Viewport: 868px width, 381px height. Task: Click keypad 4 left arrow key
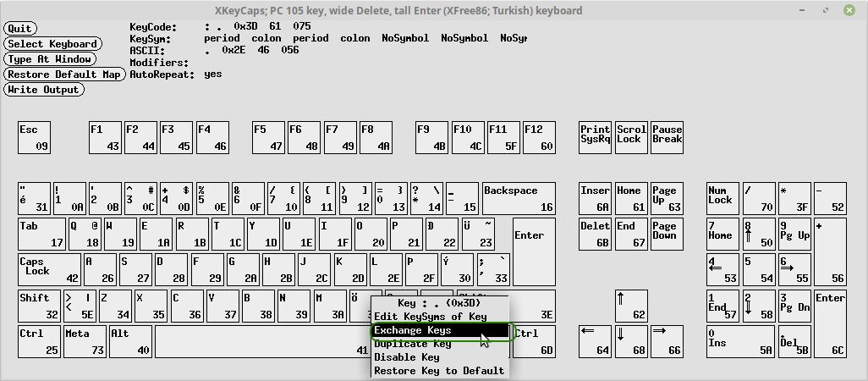tap(722, 270)
